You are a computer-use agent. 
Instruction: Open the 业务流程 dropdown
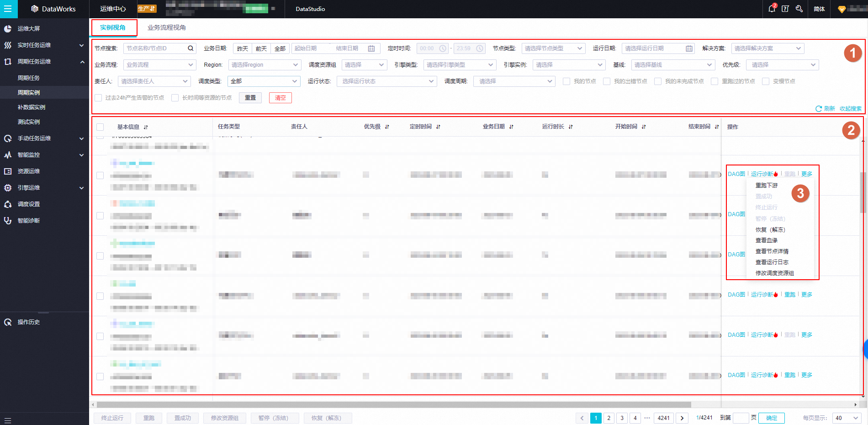[x=160, y=65]
